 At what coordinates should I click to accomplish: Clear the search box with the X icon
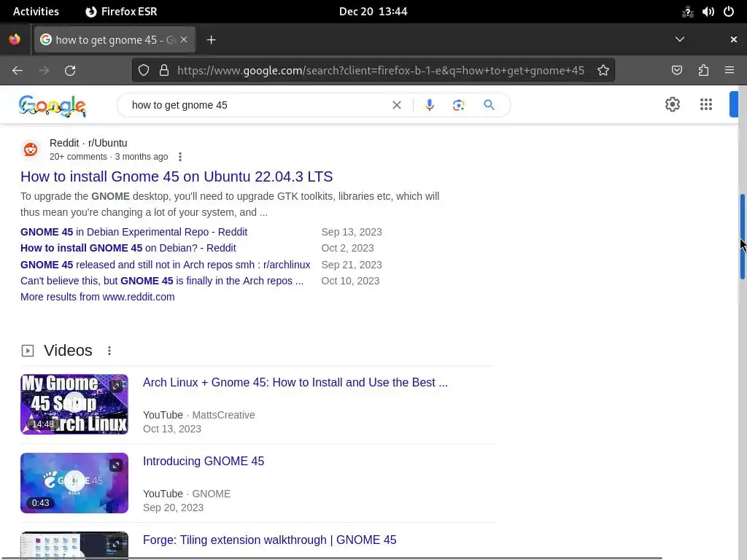[396, 105]
